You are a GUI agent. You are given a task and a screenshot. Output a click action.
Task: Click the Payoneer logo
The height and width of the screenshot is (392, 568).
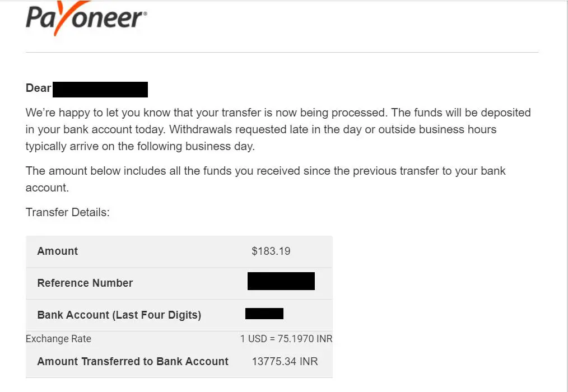86,18
